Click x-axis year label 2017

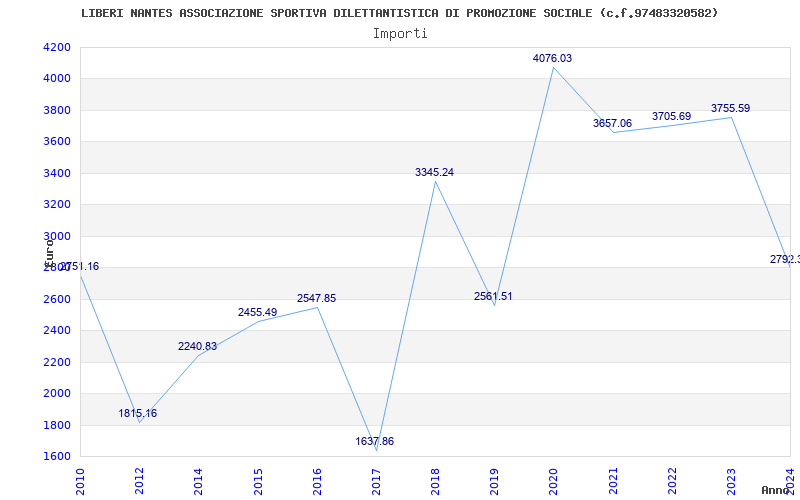tap(376, 481)
